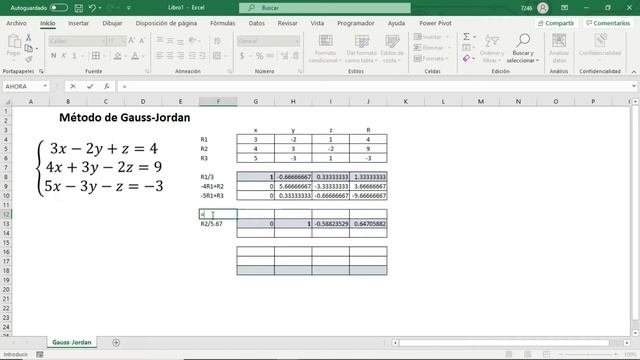Open the Comentarios button
This screenshot has width=640, height=360.
tap(608, 23)
